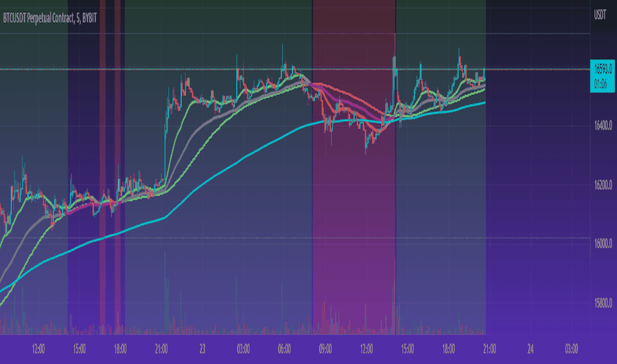Screen dimensions: 617x364
Task: Click the 16400.0 price axis label
Action: point(603,126)
